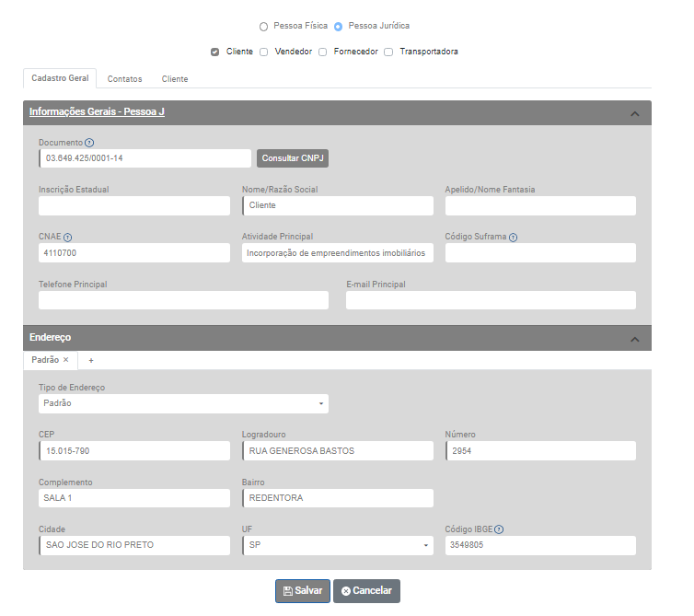Open the Cliente tab
The width and height of the screenshot is (694, 616).
click(x=175, y=79)
